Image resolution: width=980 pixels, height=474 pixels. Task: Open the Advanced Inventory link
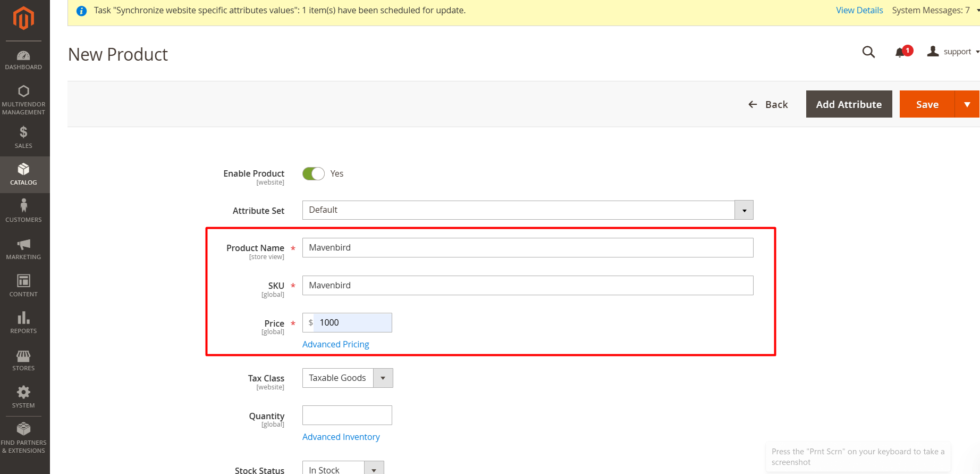341,437
